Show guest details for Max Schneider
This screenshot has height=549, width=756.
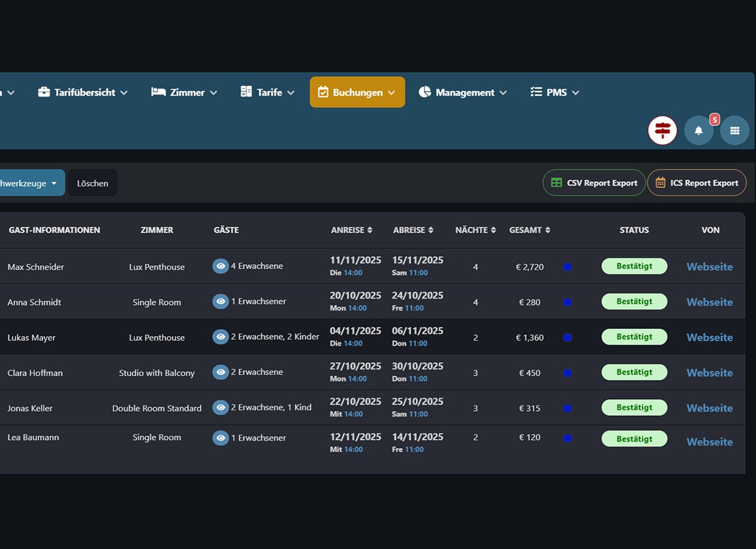220,266
